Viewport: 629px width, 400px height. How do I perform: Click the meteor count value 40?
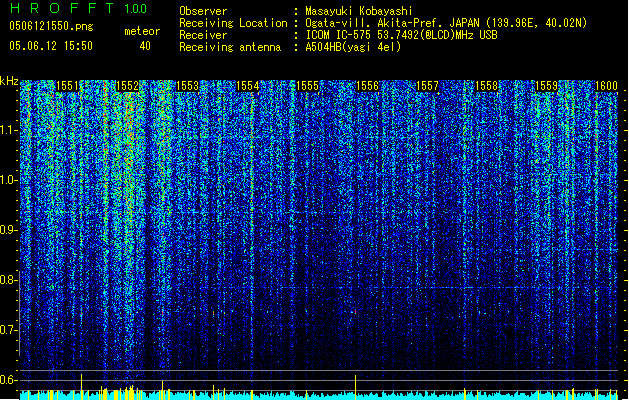tap(145, 46)
